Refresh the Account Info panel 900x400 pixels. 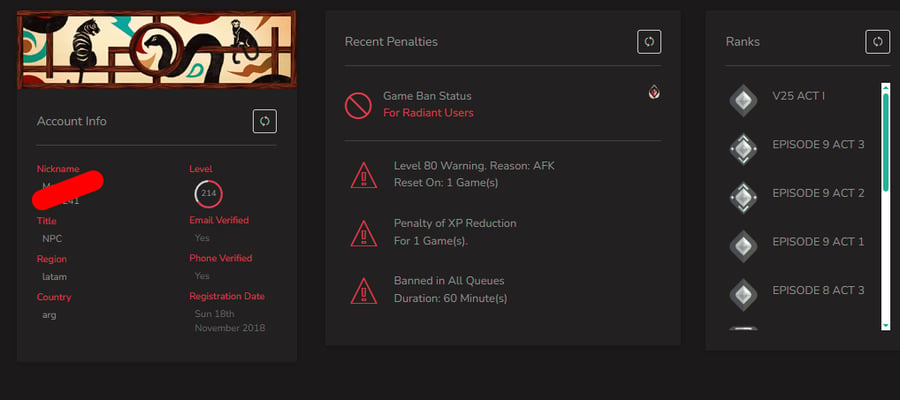pos(265,121)
